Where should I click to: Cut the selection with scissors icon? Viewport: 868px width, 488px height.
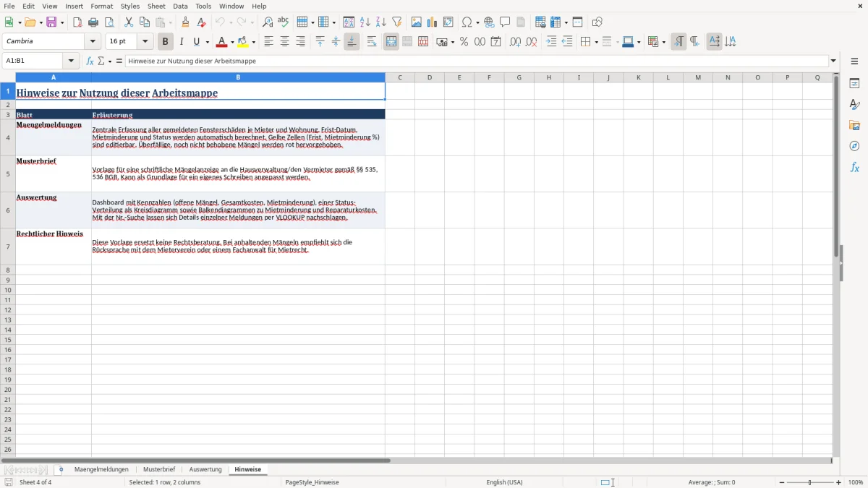point(129,22)
